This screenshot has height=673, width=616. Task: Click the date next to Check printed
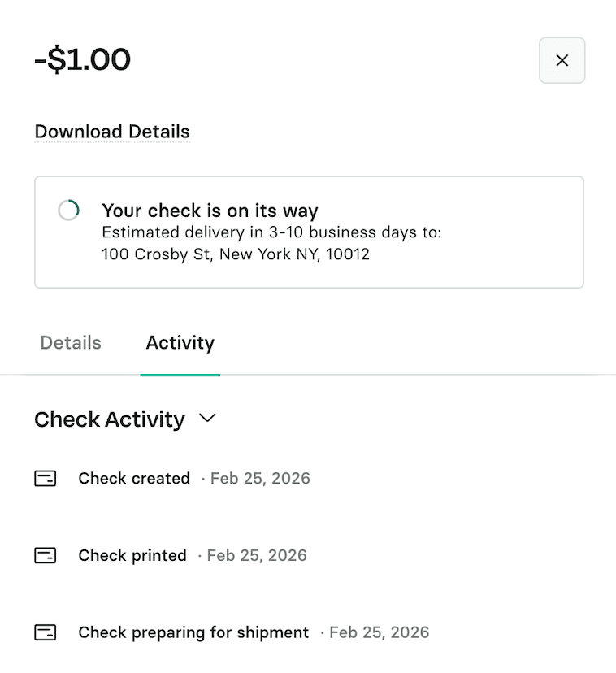257,556
